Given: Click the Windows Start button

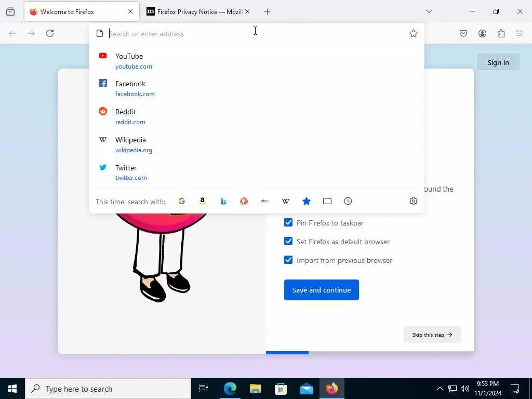Looking at the screenshot, I should point(12,389).
